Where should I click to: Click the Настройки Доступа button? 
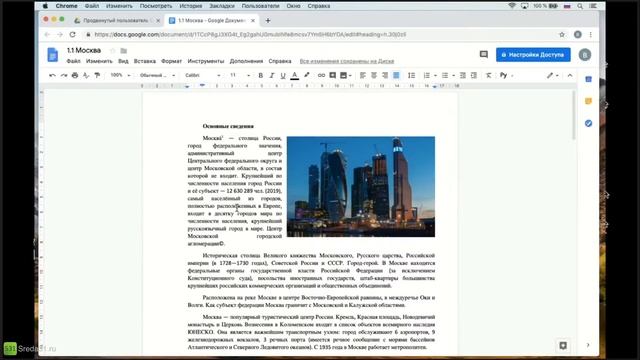pyautogui.click(x=533, y=55)
